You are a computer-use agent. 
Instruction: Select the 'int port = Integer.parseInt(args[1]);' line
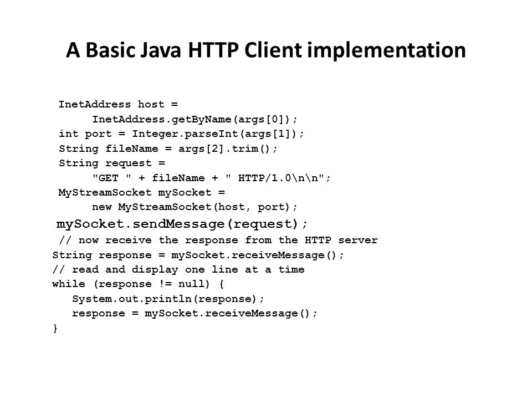[x=181, y=134]
